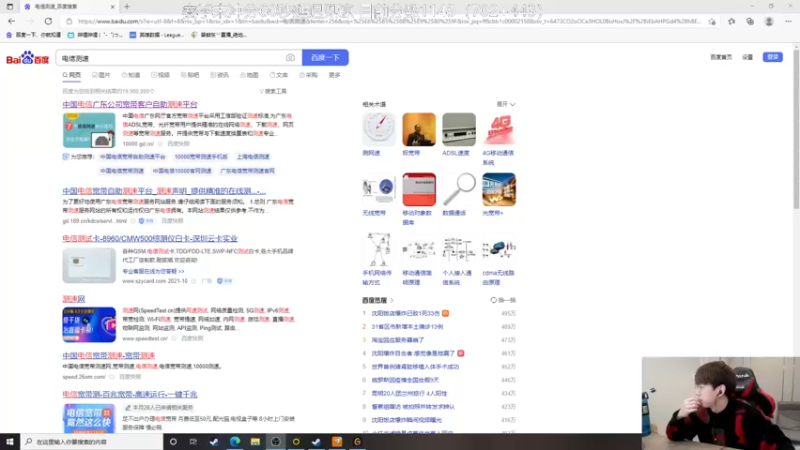Select the 网页 search tab

click(72, 75)
